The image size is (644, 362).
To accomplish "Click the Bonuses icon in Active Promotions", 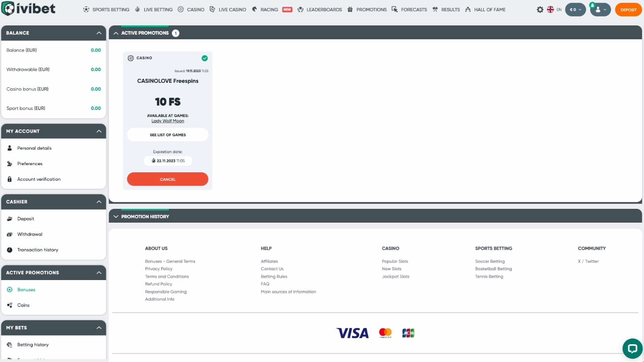I will pyautogui.click(x=10, y=289).
